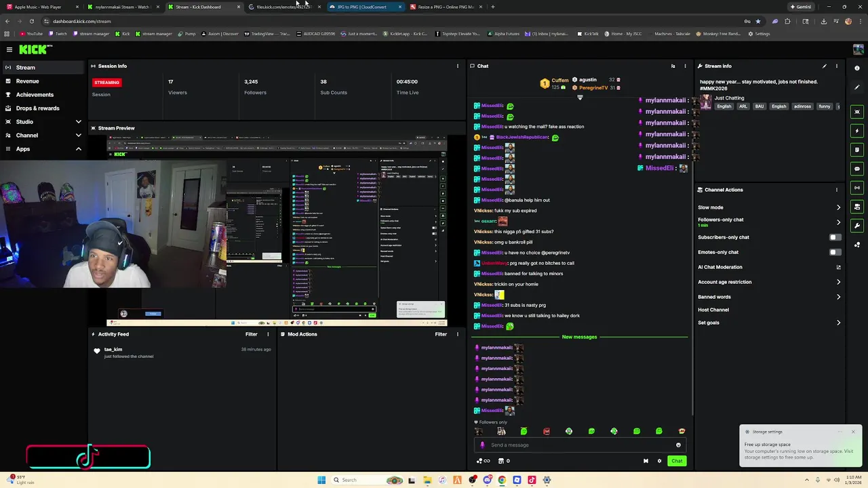Click Filter in Activity Feed panel
The image size is (868, 488).
pos(251,334)
